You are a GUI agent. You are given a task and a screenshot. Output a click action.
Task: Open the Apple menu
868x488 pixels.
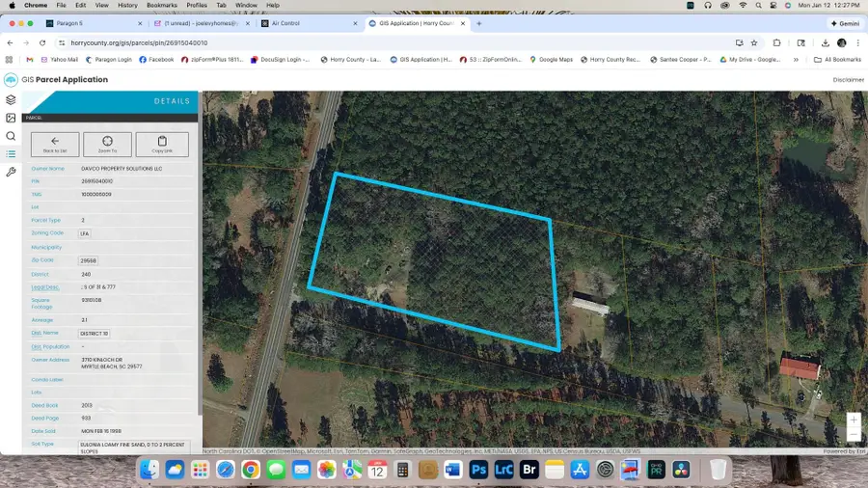[12, 5]
